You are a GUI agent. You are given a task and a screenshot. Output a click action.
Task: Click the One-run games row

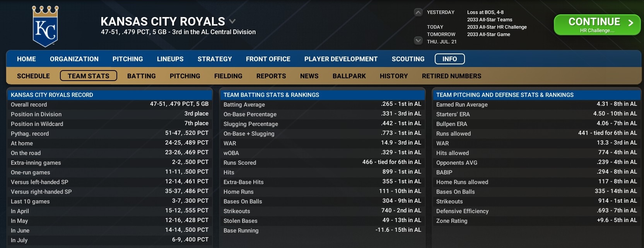(x=109, y=172)
